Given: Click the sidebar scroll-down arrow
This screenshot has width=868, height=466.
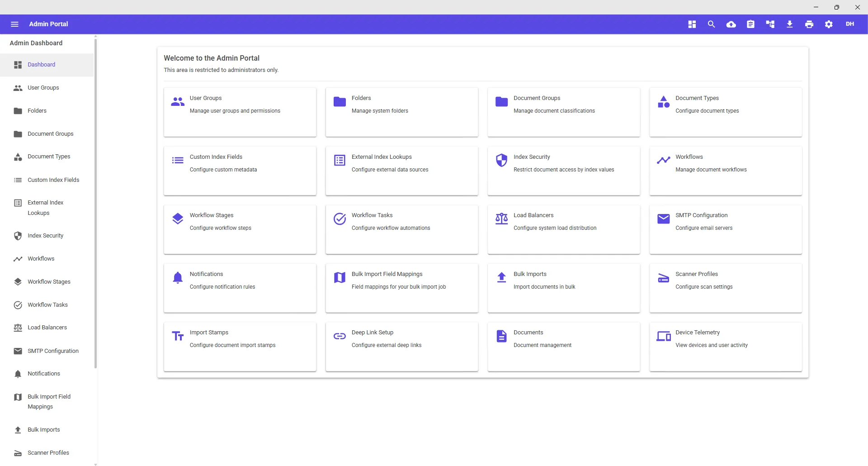Looking at the screenshot, I should pos(95,464).
